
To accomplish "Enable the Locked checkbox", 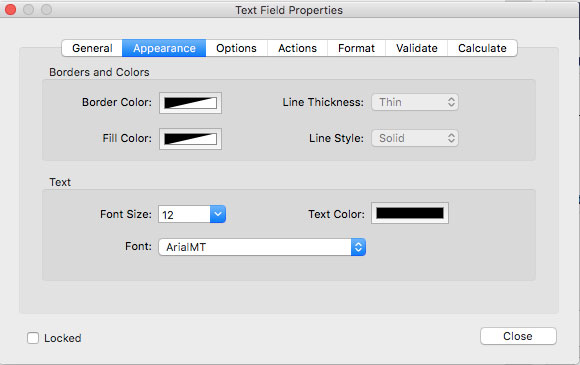I will pyautogui.click(x=33, y=338).
